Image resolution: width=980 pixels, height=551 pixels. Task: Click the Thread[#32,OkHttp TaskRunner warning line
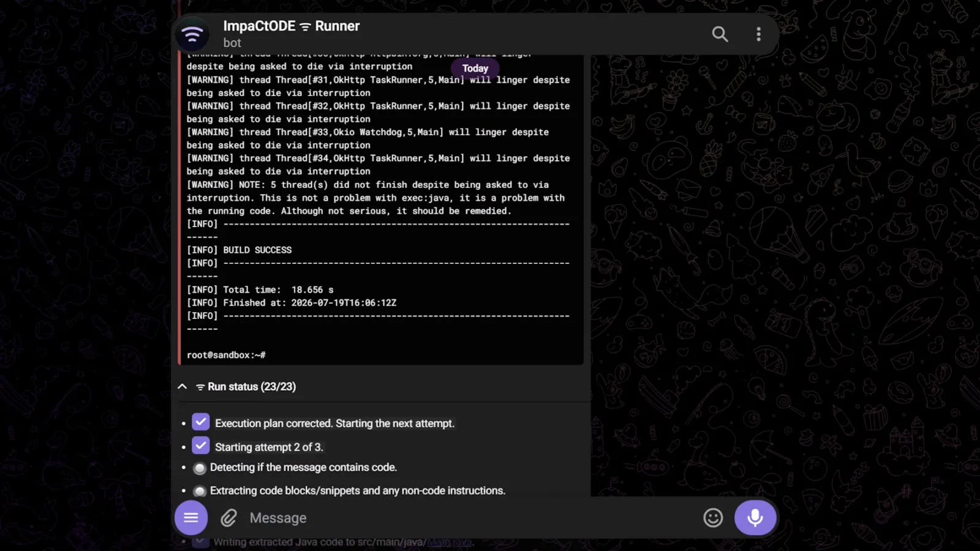tap(378, 113)
